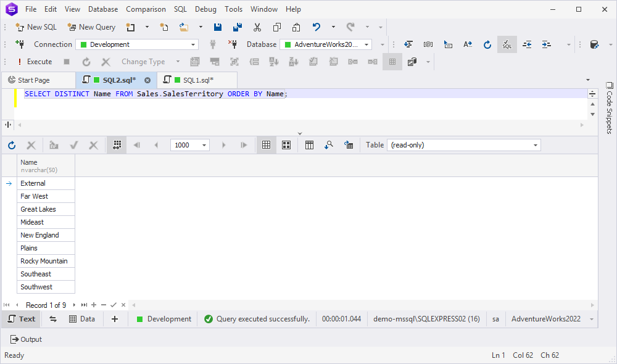Click the Save All icon
Image resolution: width=617 pixels, height=364 pixels.
238,27
